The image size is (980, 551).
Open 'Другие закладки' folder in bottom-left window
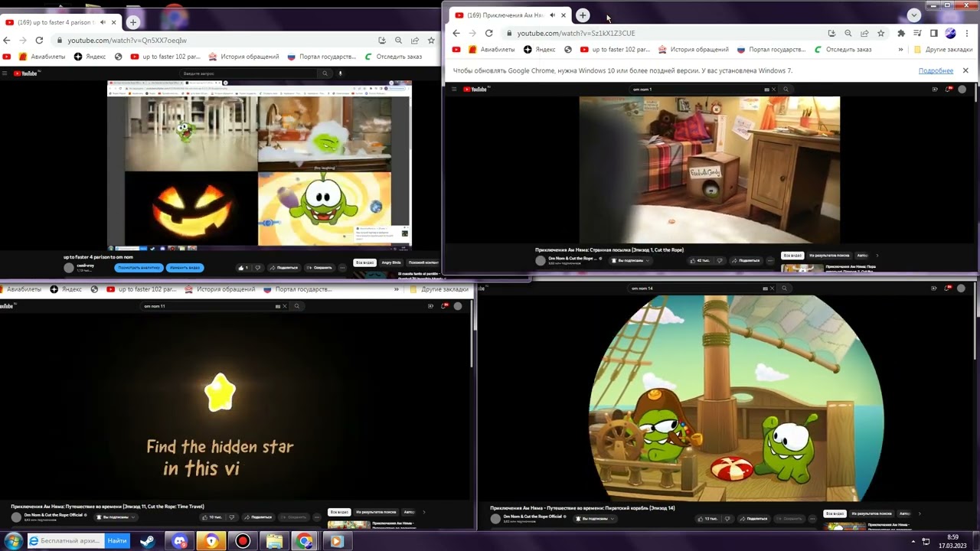pos(439,289)
